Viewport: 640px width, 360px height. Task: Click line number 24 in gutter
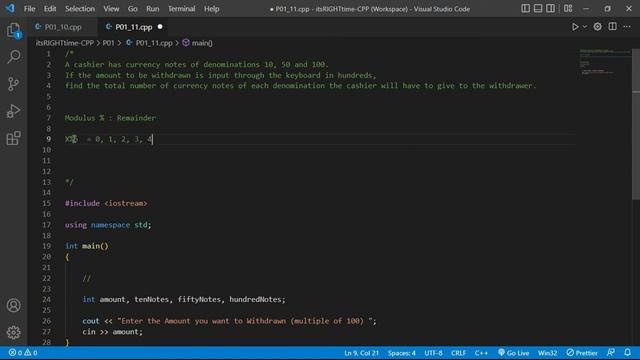47,299
